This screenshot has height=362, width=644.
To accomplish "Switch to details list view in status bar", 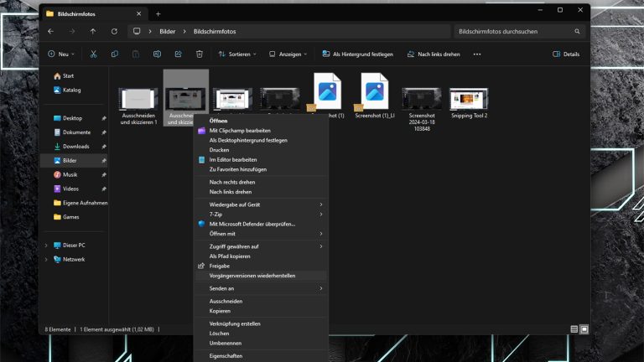I will (574, 329).
